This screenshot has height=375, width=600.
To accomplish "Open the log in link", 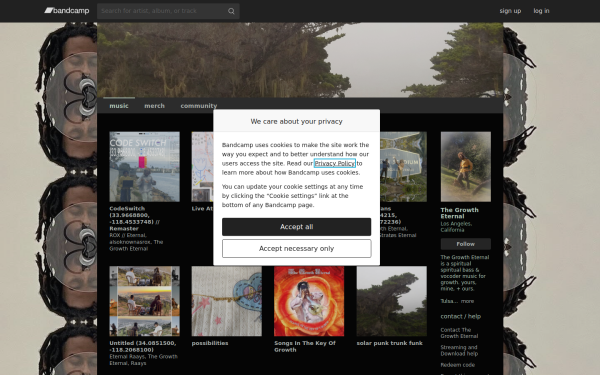I will tap(541, 11).
